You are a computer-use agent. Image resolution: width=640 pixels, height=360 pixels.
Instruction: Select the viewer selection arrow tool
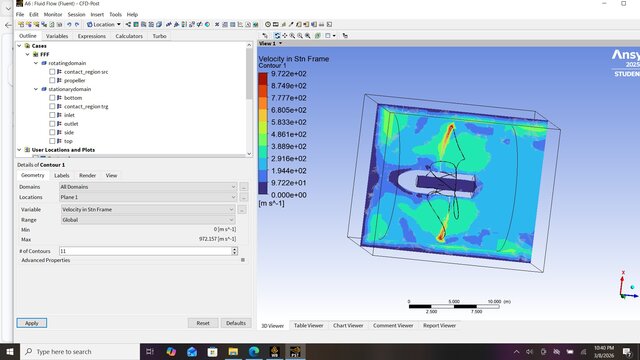pos(265,36)
